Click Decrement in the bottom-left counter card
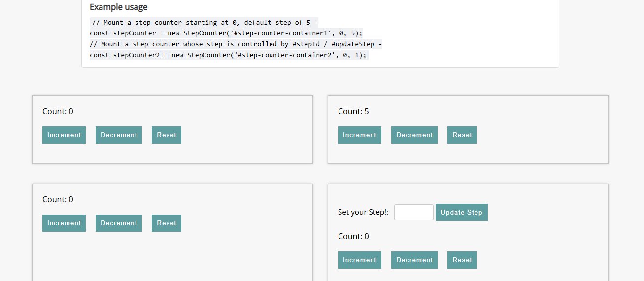 click(x=119, y=223)
